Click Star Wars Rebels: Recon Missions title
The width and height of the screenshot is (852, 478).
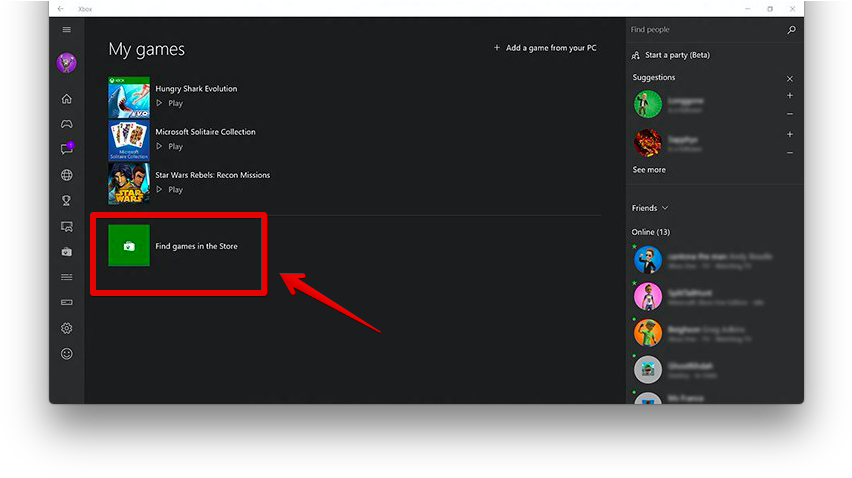coord(212,175)
